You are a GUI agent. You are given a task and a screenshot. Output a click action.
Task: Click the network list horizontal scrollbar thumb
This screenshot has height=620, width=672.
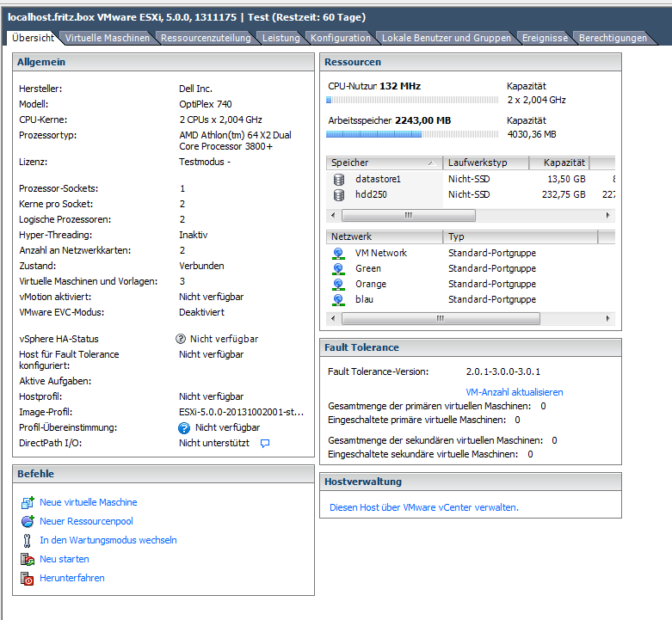[x=441, y=318]
